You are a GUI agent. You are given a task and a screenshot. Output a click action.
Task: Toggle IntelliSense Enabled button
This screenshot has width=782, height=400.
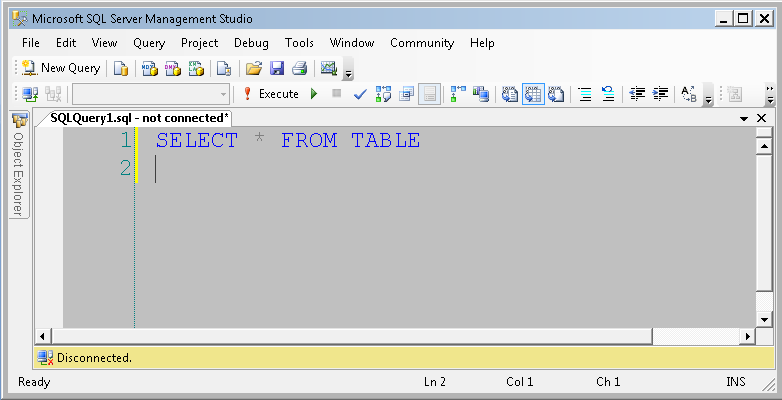tap(429, 94)
